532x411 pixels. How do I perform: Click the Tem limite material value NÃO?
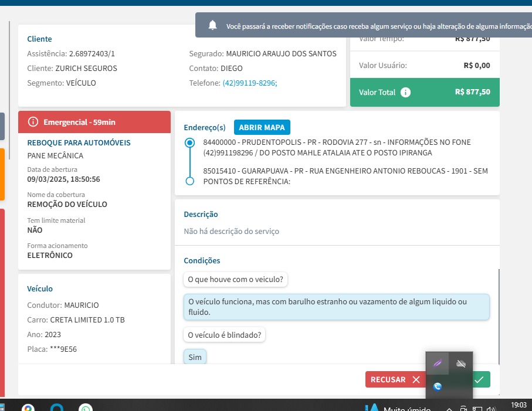tap(35, 230)
